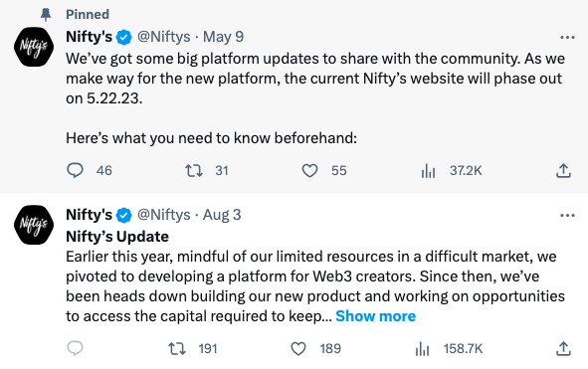Retweet the Aug 3 Nifty's Update tweet
This screenshot has width=588, height=369.
point(177,349)
